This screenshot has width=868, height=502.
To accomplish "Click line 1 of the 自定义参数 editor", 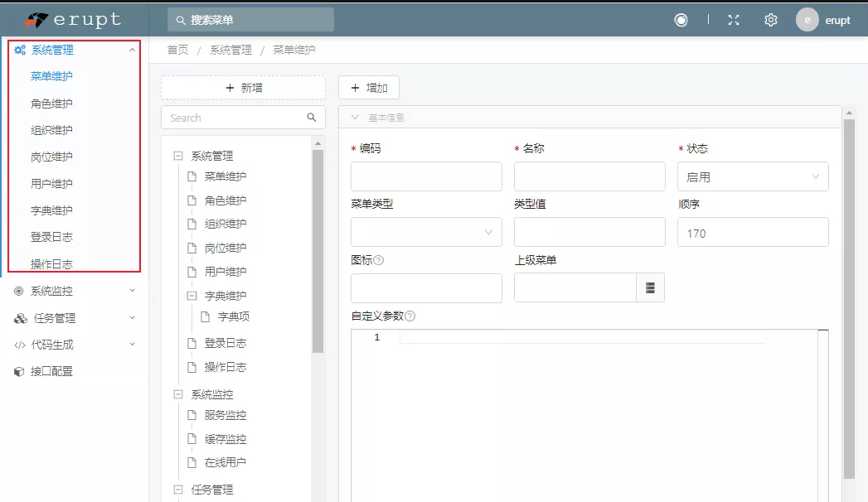I will coord(581,337).
